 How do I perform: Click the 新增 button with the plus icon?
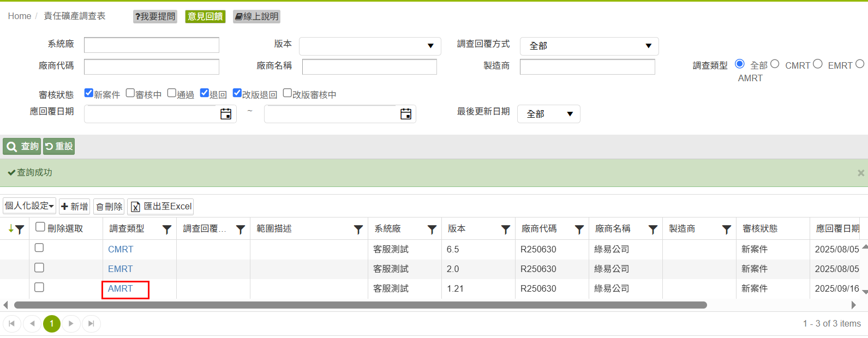(74, 207)
